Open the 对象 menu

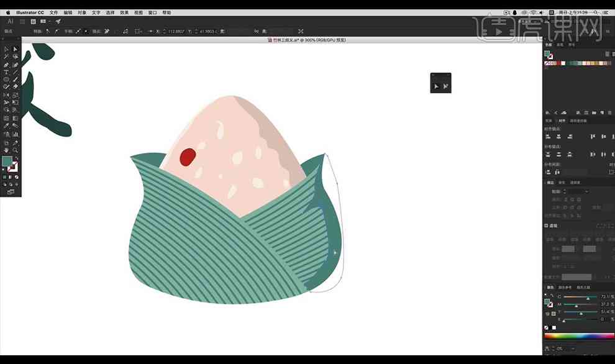tap(82, 12)
